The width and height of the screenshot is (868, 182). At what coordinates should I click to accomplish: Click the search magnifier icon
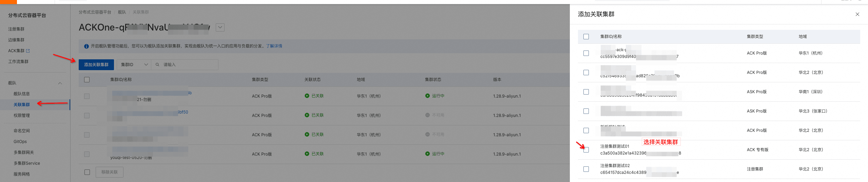pos(157,65)
